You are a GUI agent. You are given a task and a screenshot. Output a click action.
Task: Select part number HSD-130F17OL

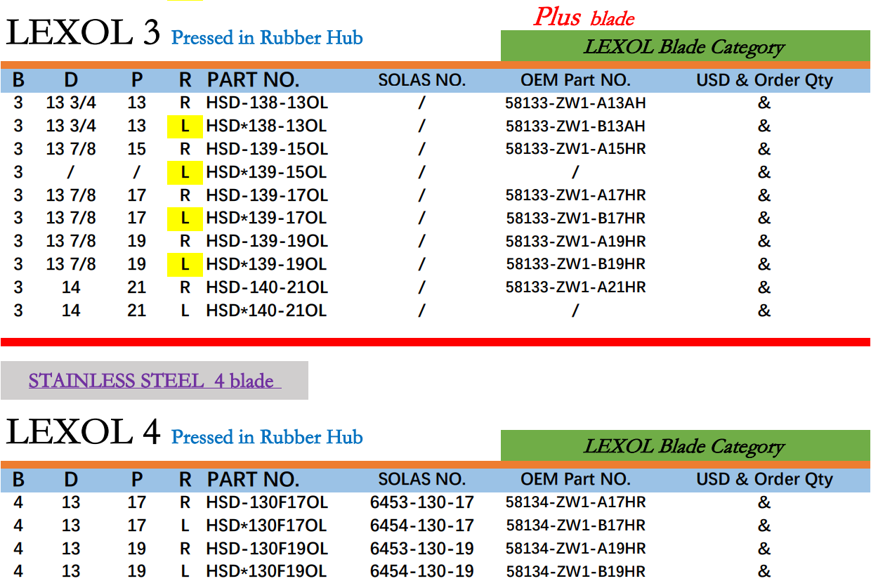267,502
